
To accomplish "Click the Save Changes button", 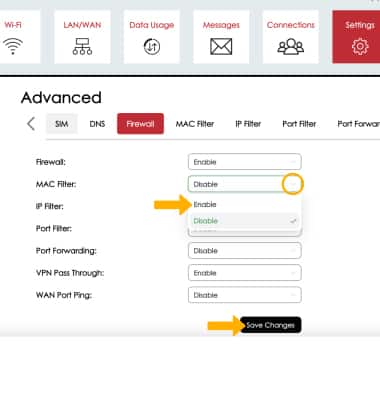I will (x=270, y=325).
